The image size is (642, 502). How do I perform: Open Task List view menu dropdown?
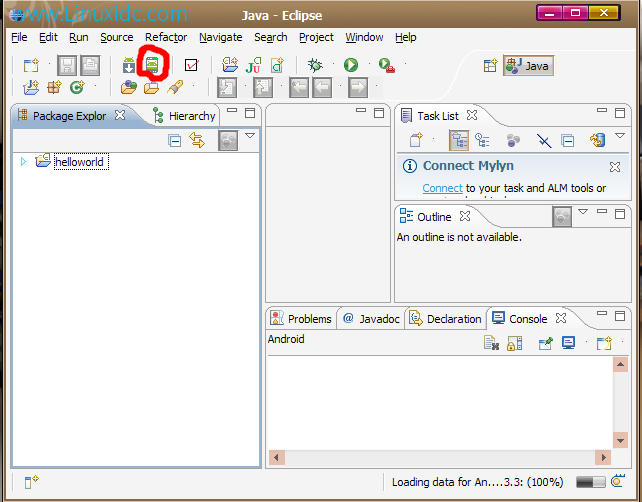620,136
